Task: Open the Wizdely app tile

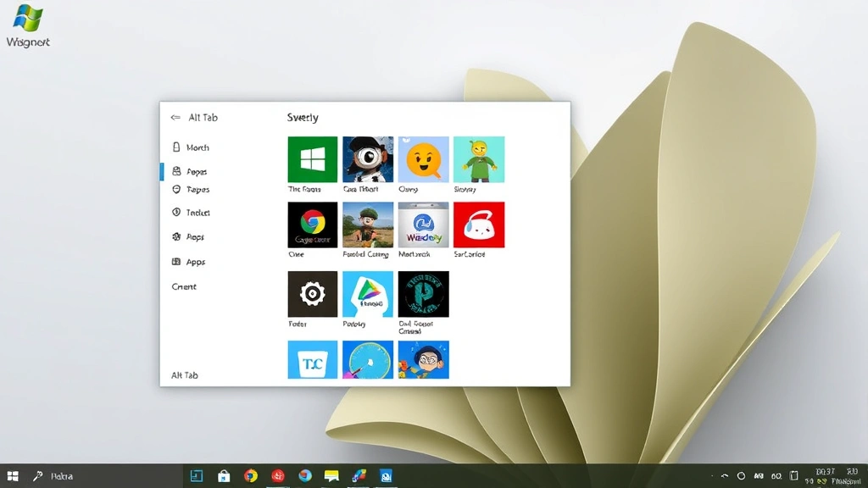Action: point(423,225)
